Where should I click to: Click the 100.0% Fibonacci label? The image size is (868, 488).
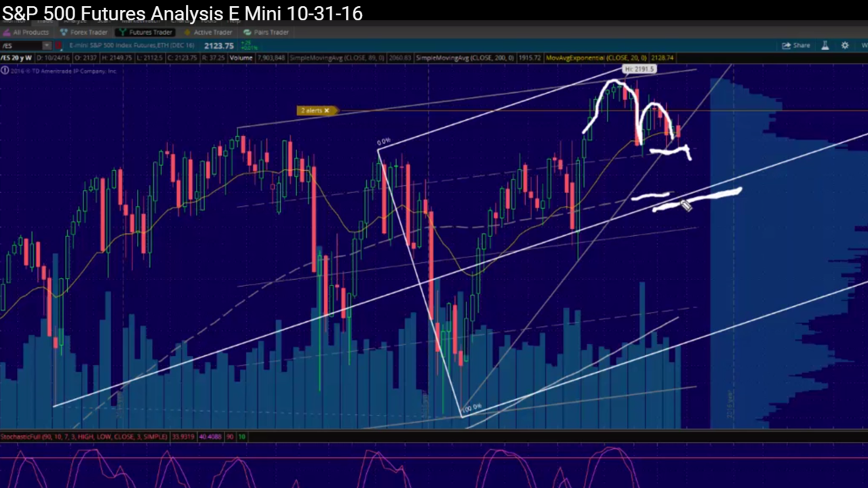tap(471, 408)
